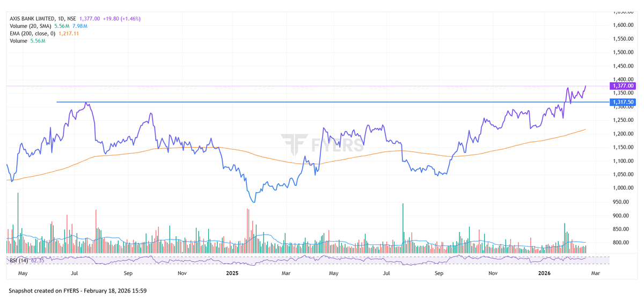Select the EMA (200, close, 0) legend label
Image resolution: width=644 pixels, height=298 pixels.
[33, 33]
